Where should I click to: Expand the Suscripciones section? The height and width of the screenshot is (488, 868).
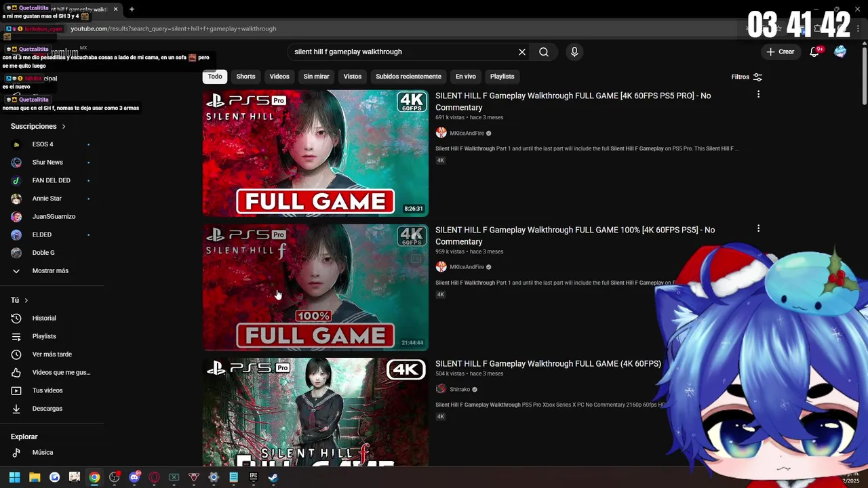click(x=39, y=127)
